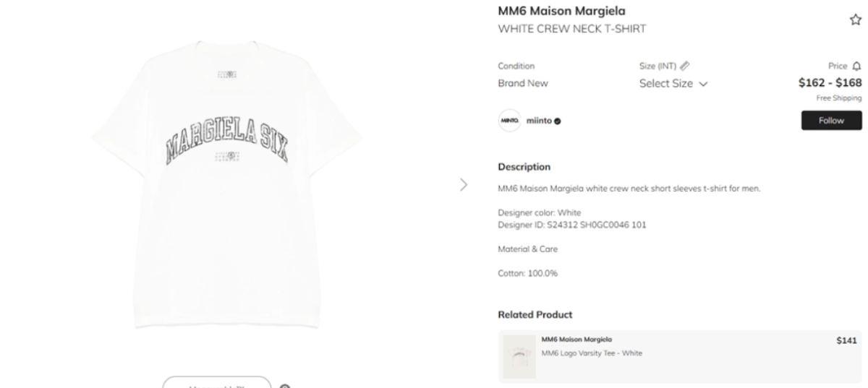Image resolution: width=868 pixels, height=388 pixels.
Task: Click the chevron beside Select Size
Action: tap(703, 84)
